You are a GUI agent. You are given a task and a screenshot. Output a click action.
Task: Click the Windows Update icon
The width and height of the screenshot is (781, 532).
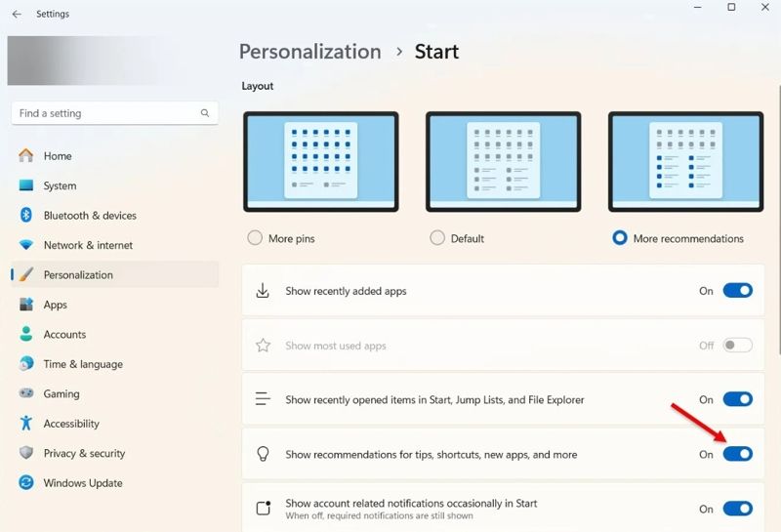[x=26, y=483]
